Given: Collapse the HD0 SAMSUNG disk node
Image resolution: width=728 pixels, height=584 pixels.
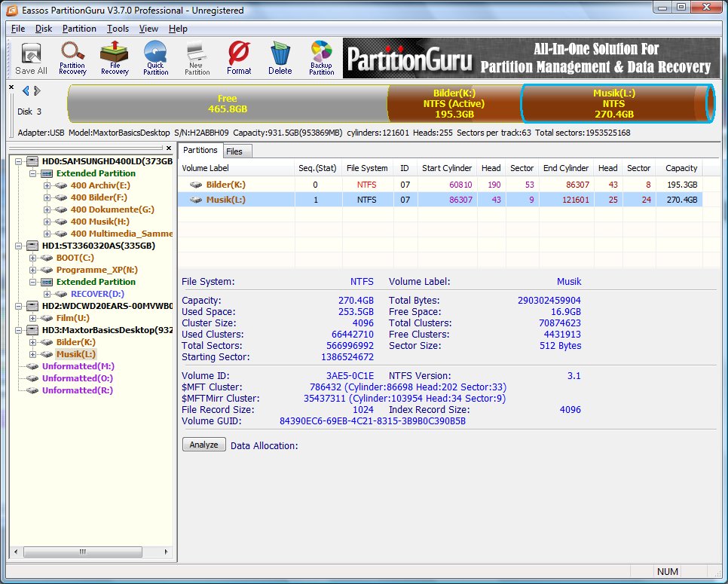Looking at the screenshot, I should coord(19,161).
